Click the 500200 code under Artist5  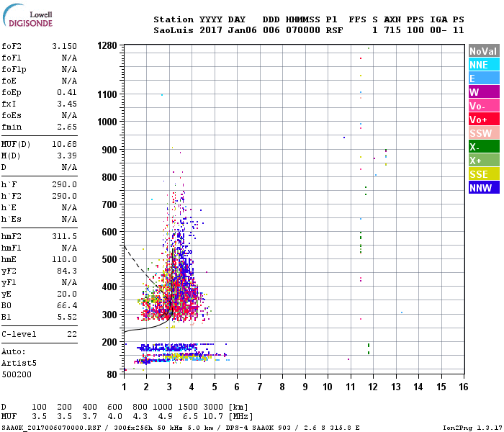(x=17, y=374)
